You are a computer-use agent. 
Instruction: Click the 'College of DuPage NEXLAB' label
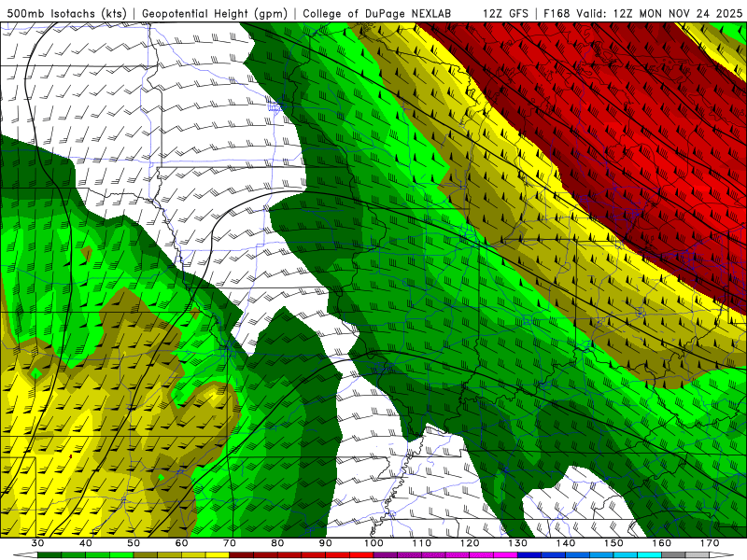pos(377,13)
